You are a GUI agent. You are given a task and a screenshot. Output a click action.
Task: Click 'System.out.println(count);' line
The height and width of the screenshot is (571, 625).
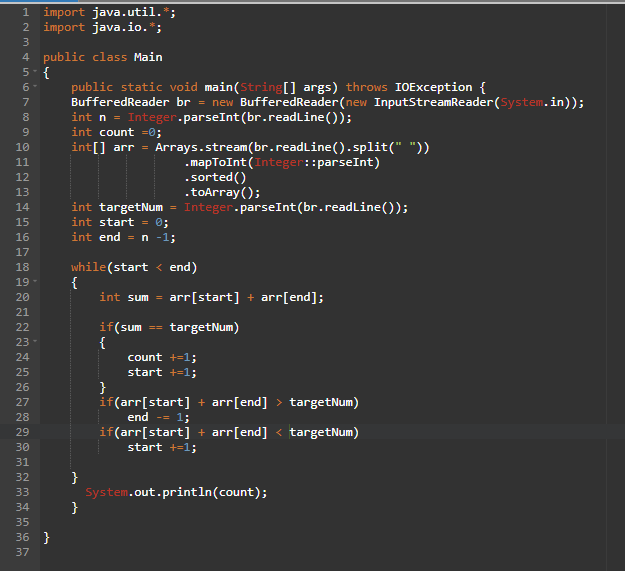click(176, 493)
